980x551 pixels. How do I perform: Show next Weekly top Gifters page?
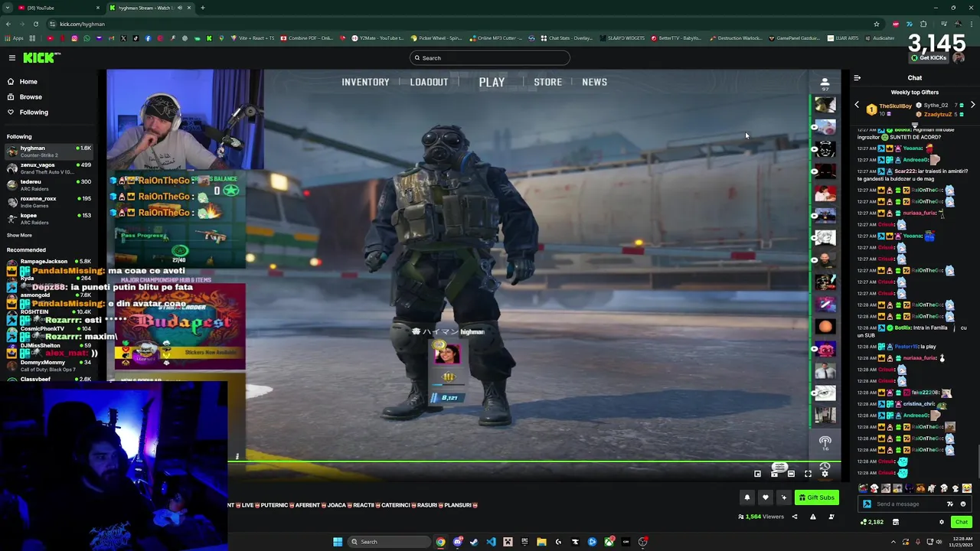972,105
